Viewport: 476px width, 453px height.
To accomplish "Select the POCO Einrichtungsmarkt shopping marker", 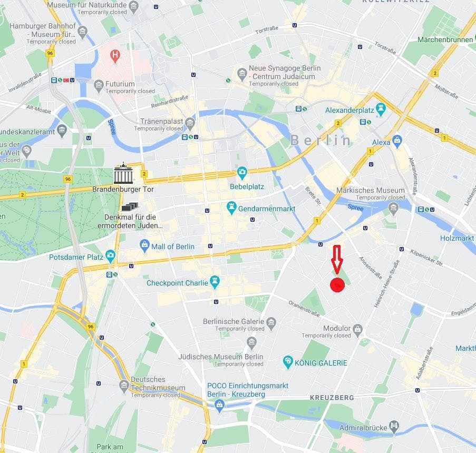I will (219, 406).
